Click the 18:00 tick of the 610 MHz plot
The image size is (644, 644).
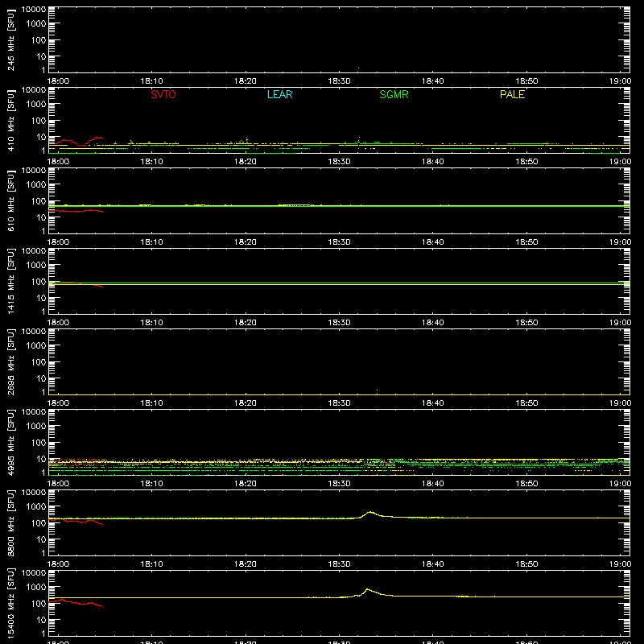tap(58, 242)
